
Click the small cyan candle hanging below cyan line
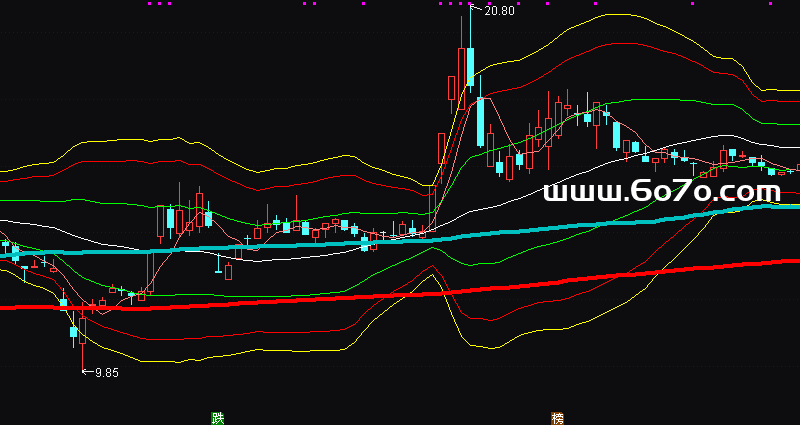[219, 264]
